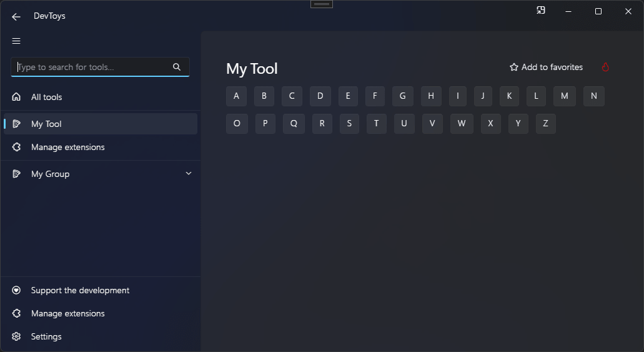Click the back arrow icon

coord(16,16)
